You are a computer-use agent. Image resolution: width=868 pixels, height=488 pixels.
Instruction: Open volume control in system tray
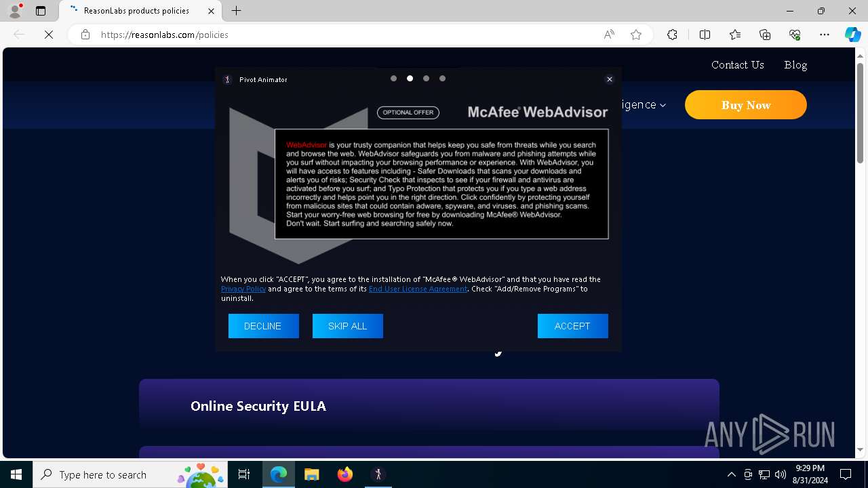click(x=781, y=474)
